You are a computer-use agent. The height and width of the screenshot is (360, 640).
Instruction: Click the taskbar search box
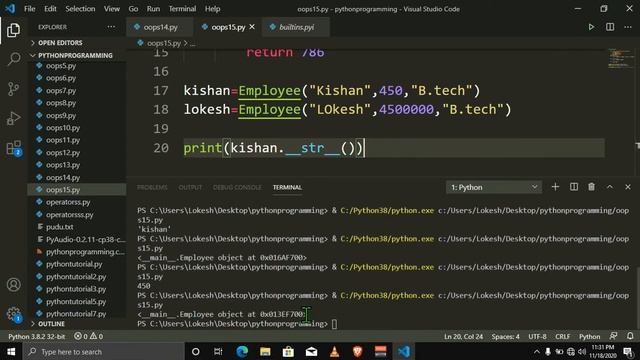(x=104, y=351)
